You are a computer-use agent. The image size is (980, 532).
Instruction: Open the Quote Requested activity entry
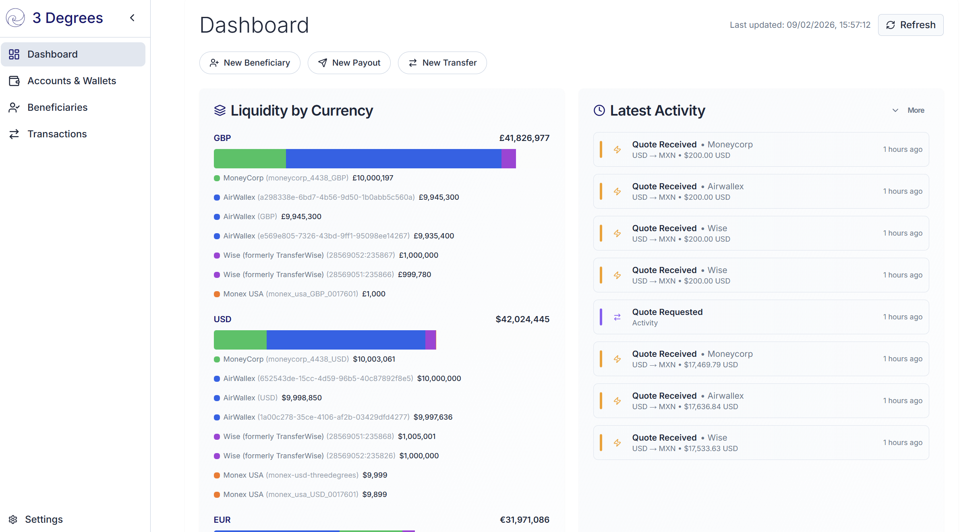click(x=761, y=317)
